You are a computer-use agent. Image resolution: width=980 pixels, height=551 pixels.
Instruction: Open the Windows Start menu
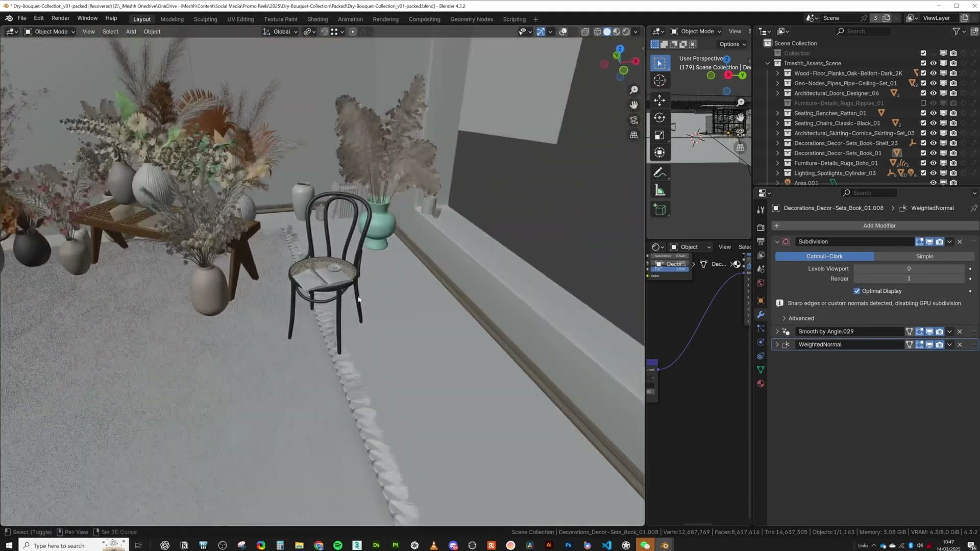(x=9, y=545)
